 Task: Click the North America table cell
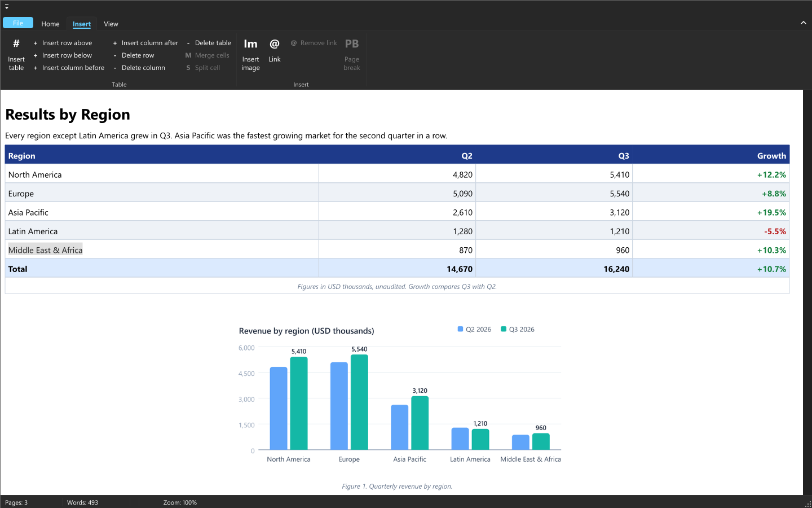click(x=162, y=174)
